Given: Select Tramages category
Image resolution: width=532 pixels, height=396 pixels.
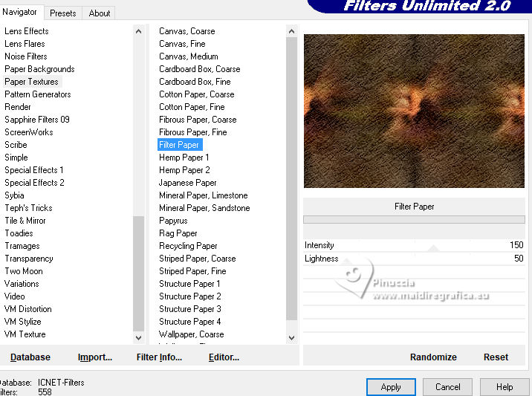Looking at the screenshot, I should pyautogui.click(x=22, y=246).
